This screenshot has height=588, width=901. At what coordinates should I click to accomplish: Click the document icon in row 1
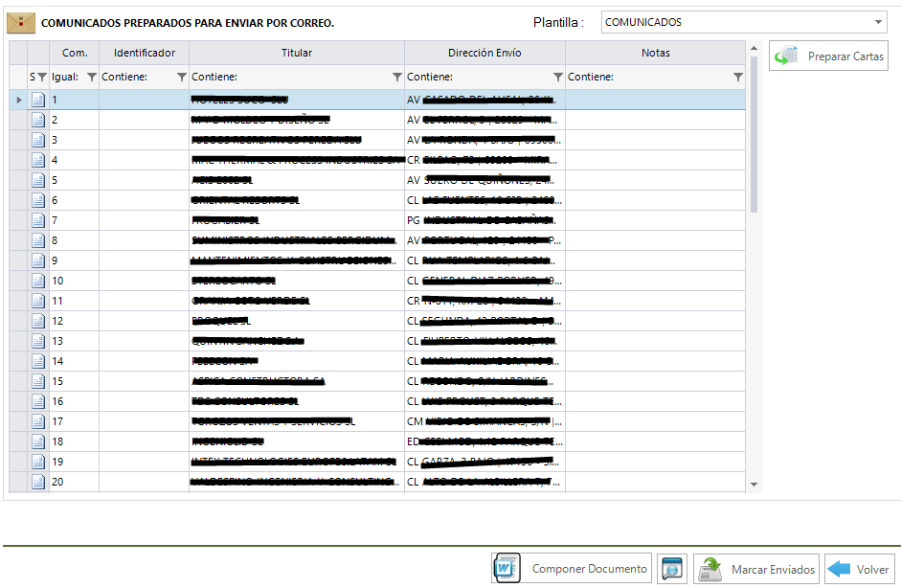[38, 100]
